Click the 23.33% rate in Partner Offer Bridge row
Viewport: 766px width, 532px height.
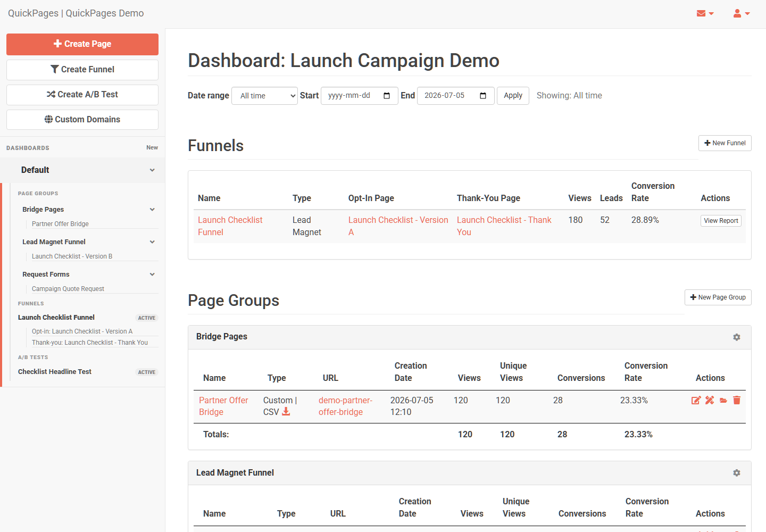click(634, 401)
